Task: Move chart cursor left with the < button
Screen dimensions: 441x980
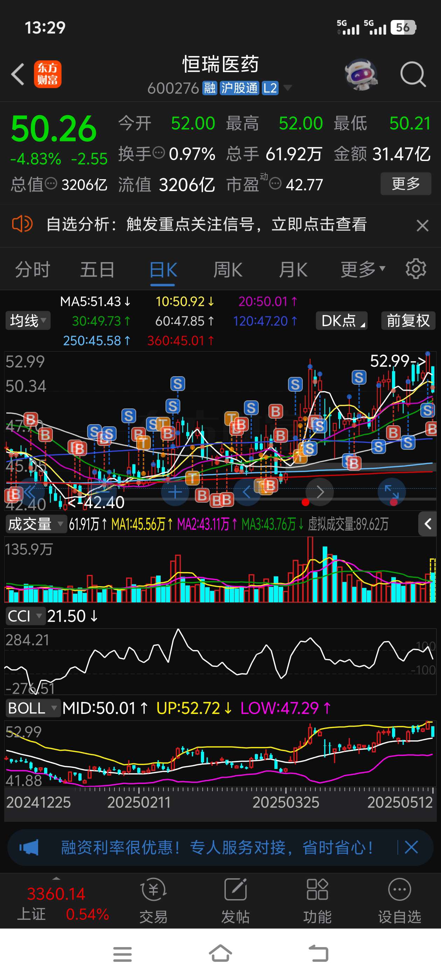Action: (x=247, y=492)
